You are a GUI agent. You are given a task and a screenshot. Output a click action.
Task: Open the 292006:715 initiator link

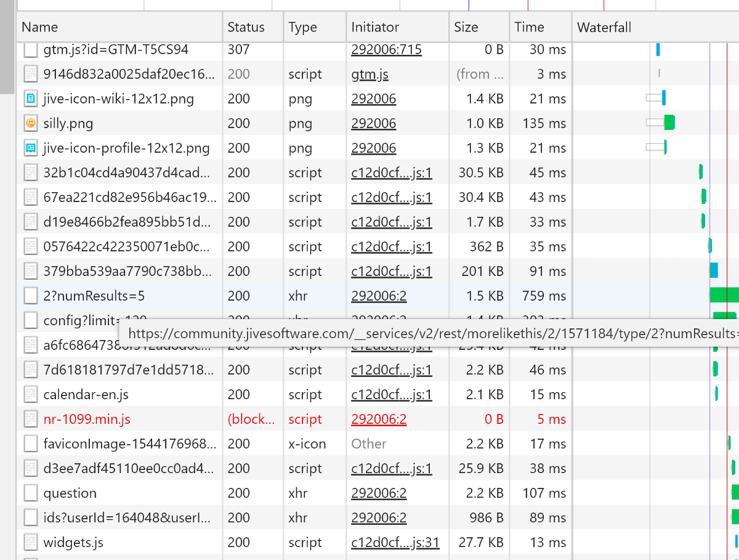tap(386, 50)
